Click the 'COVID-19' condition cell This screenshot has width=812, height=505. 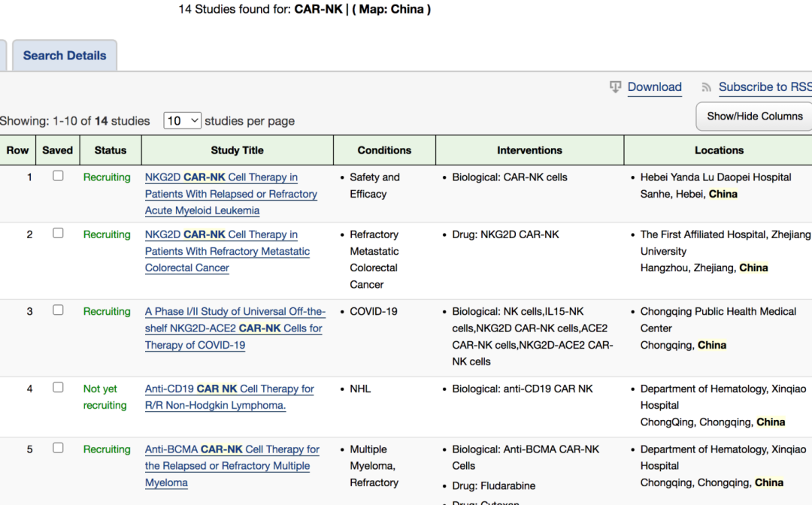tap(374, 311)
